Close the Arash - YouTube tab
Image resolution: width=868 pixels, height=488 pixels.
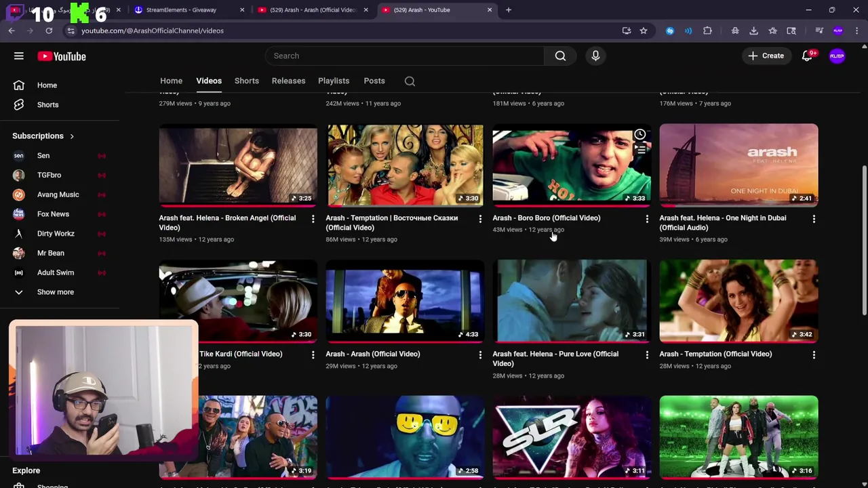click(x=490, y=10)
